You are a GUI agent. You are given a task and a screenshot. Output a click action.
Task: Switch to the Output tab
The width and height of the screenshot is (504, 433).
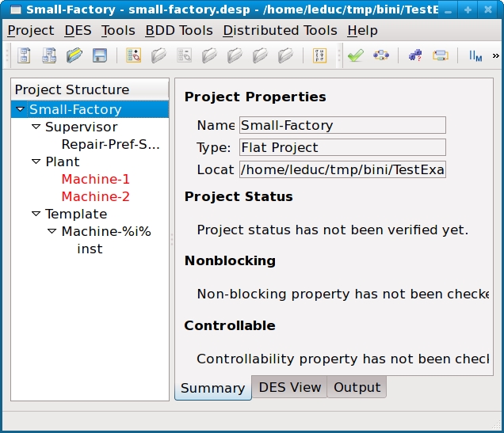click(357, 387)
